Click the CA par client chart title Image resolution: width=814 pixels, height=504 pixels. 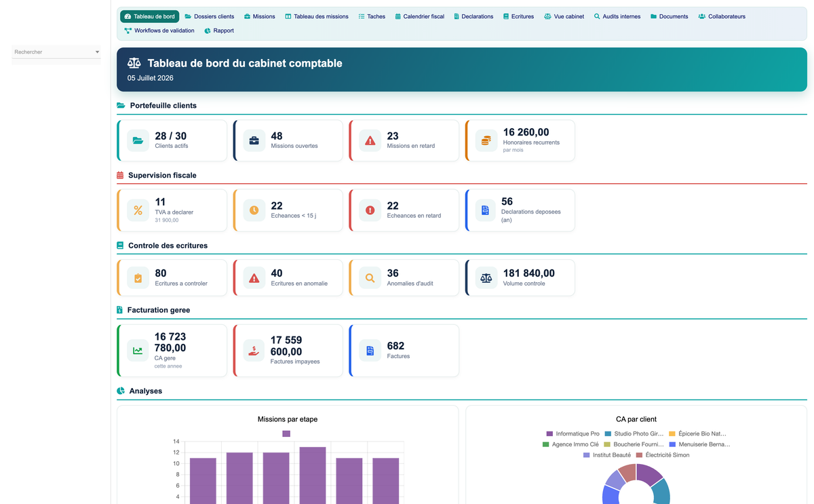(x=636, y=419)
